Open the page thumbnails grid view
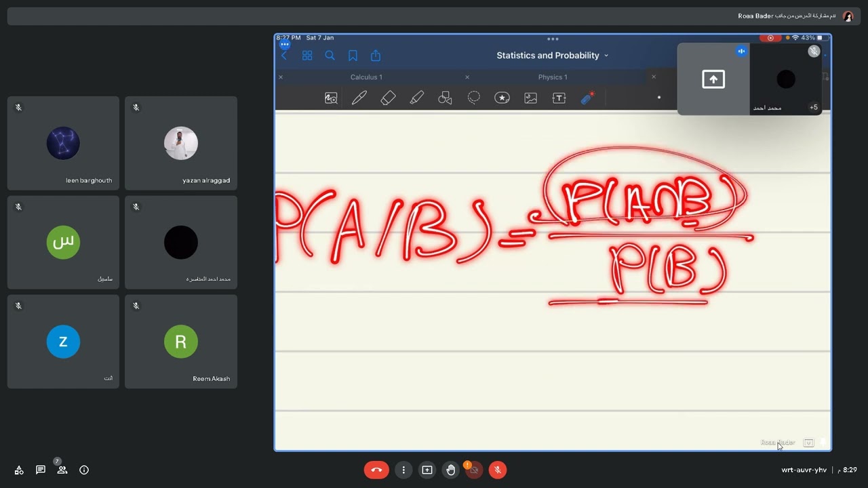 pos(307,56)
